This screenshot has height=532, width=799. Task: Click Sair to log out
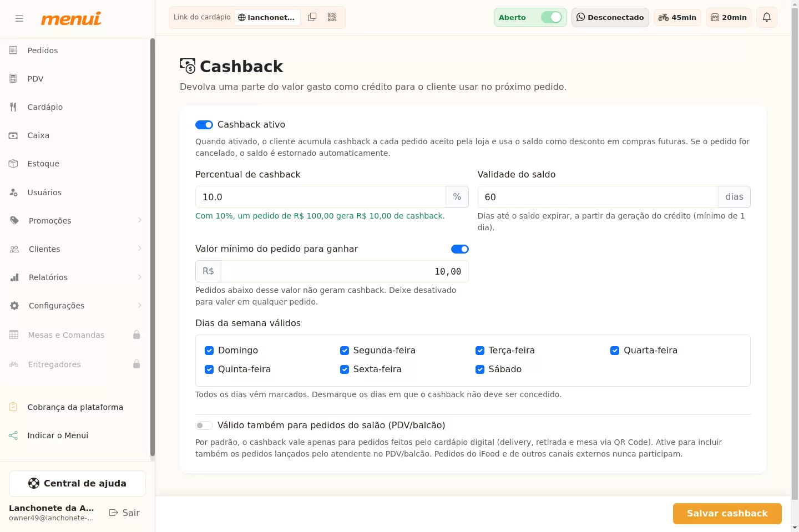[x=124, y=513]
